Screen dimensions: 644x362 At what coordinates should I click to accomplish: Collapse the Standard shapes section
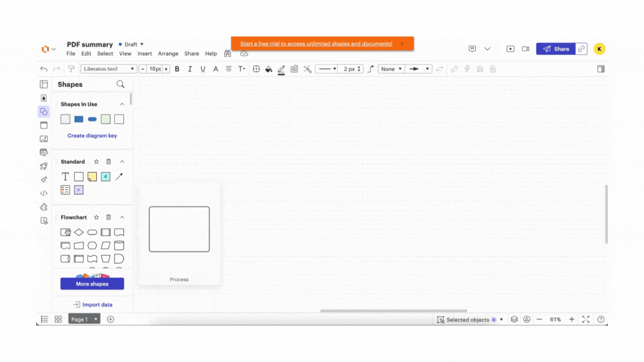122,161
